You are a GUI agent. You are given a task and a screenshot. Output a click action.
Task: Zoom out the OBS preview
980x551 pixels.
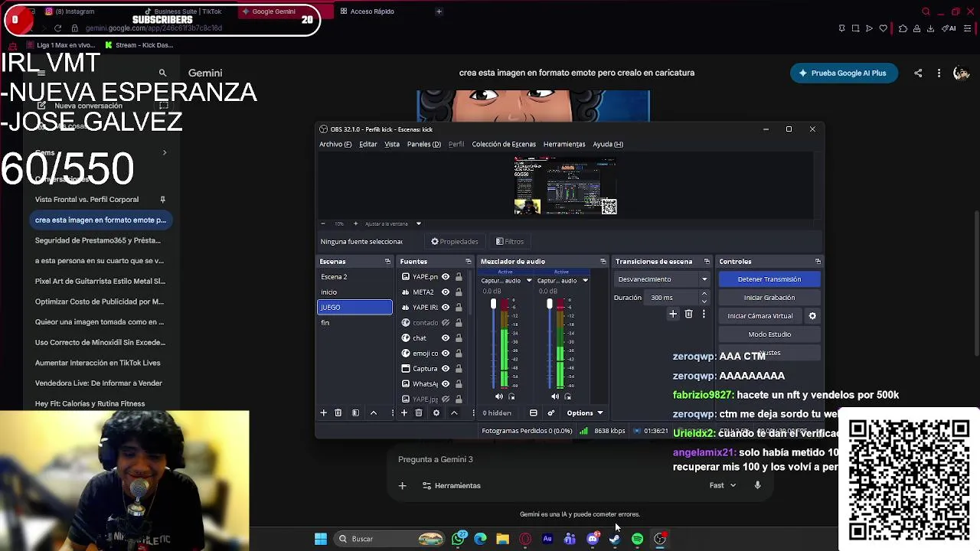tap(322, 223)
